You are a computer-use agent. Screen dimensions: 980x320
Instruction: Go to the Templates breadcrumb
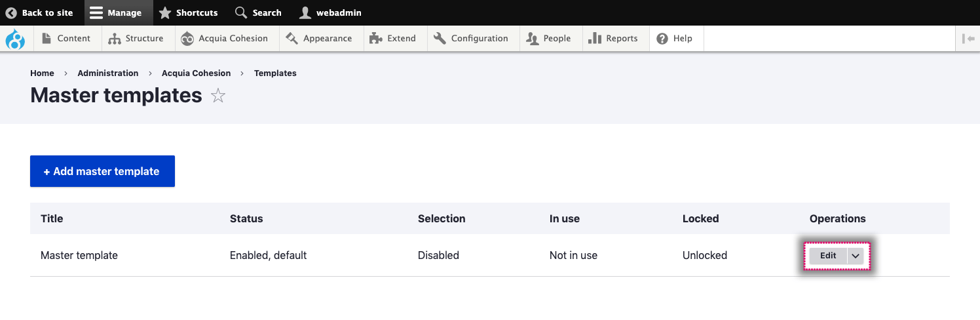[x=275, y=73]
